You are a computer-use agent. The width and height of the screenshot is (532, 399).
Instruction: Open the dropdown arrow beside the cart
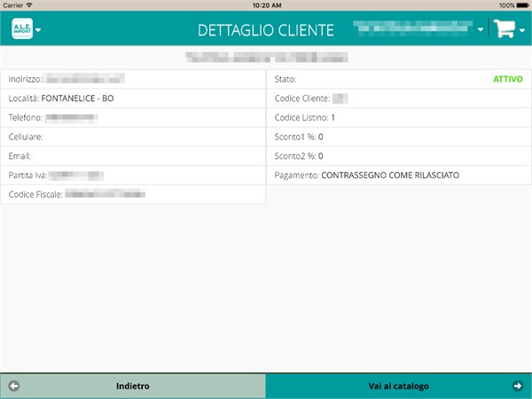tap(522, 30)
